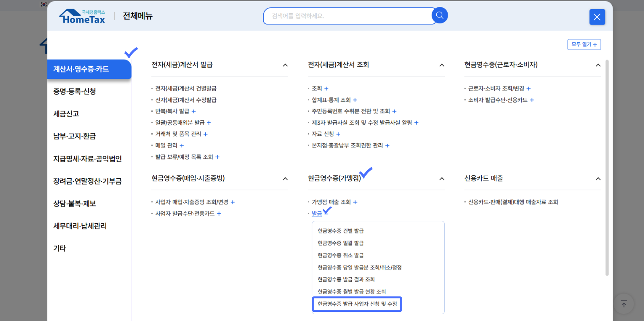Expand 주민등록번호 수취분 전환 및 조회 plus icon
644x334 pixels.
(x=394, y=111)
